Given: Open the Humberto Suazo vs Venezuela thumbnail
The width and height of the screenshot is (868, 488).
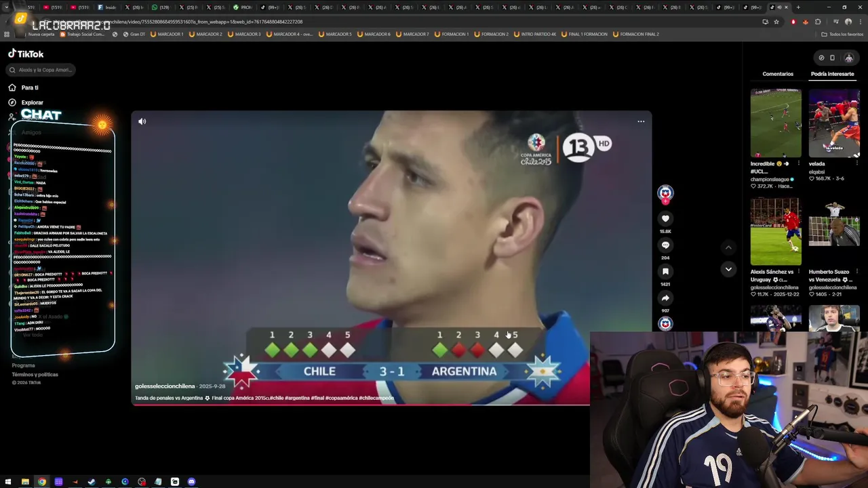Looking at the screenshot, I should (x=834, y=231).
